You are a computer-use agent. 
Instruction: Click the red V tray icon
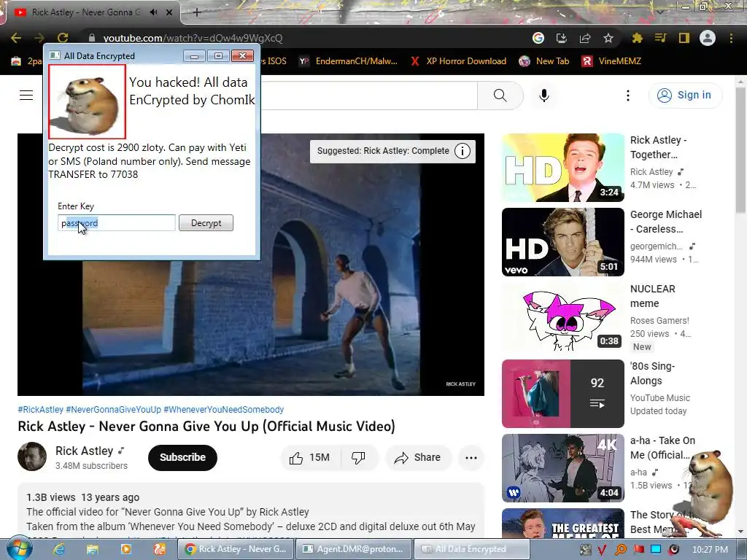point(602,550)
